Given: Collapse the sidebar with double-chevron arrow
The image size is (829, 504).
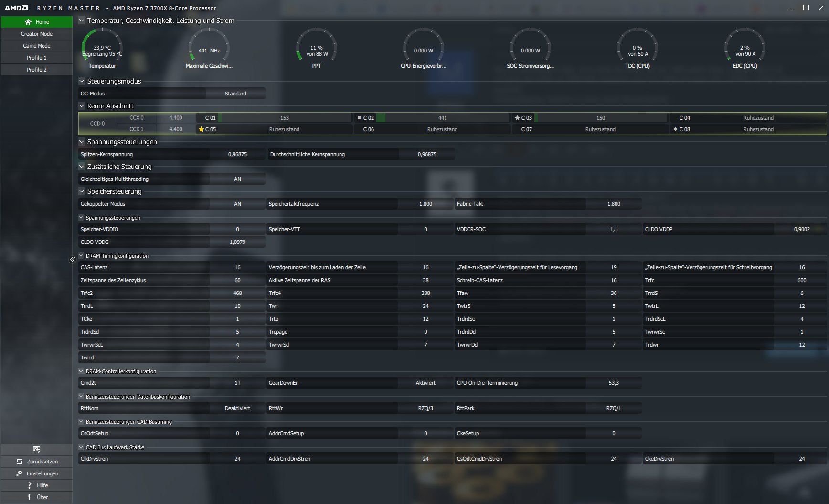Looking at the screenshot, I should coord(73,260).
